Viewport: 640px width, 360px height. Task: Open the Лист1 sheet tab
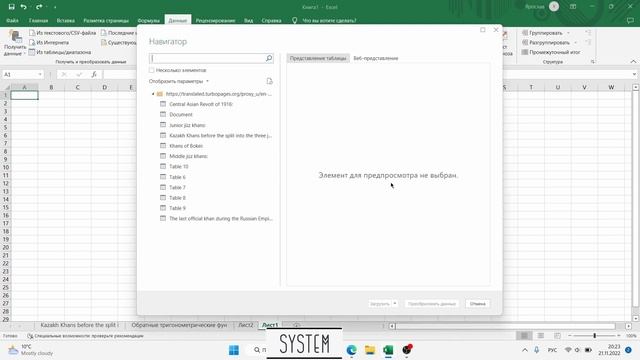270,325
